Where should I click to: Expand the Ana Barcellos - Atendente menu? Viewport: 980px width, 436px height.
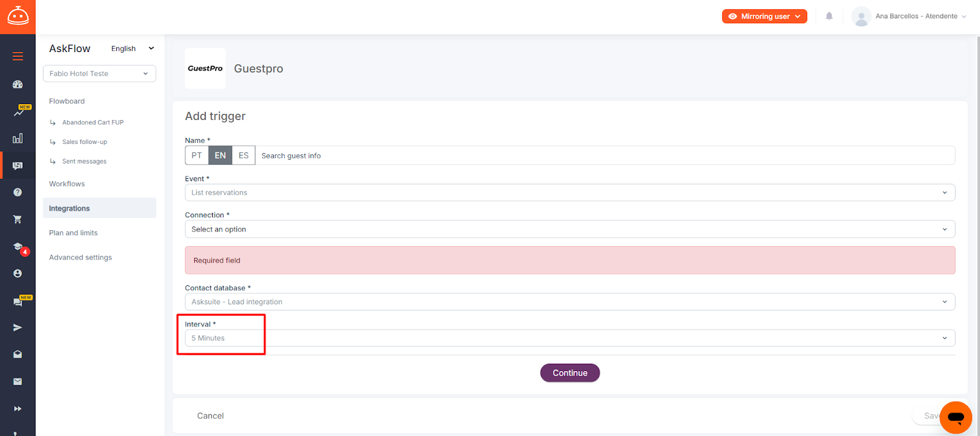[921, 17]
